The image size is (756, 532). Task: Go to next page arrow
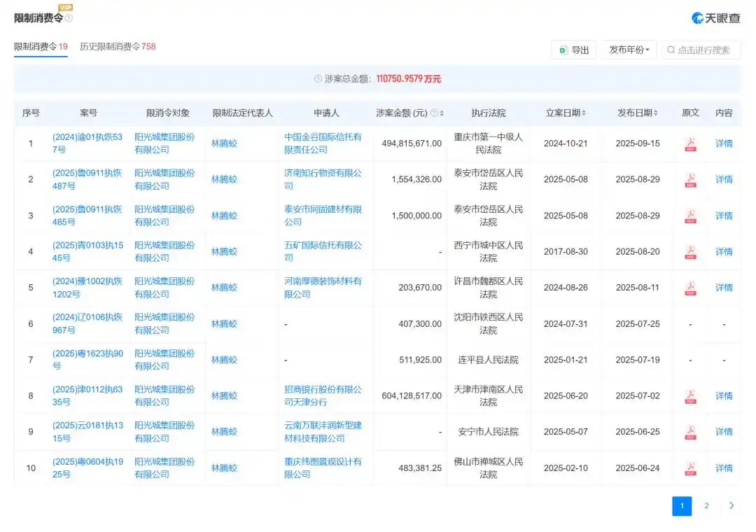(x=731, y=505)
